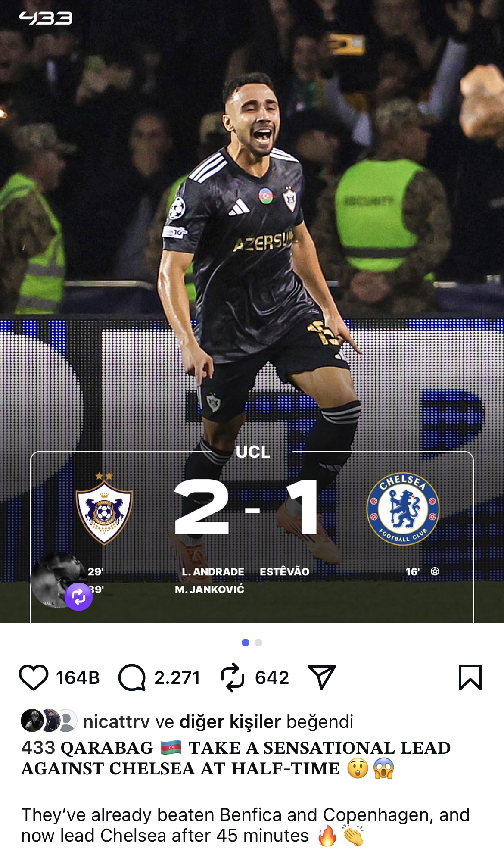Viewport: 504px width, 858px height.
Task: Open comments via speech bubble icon
Action: pos(132,677)
